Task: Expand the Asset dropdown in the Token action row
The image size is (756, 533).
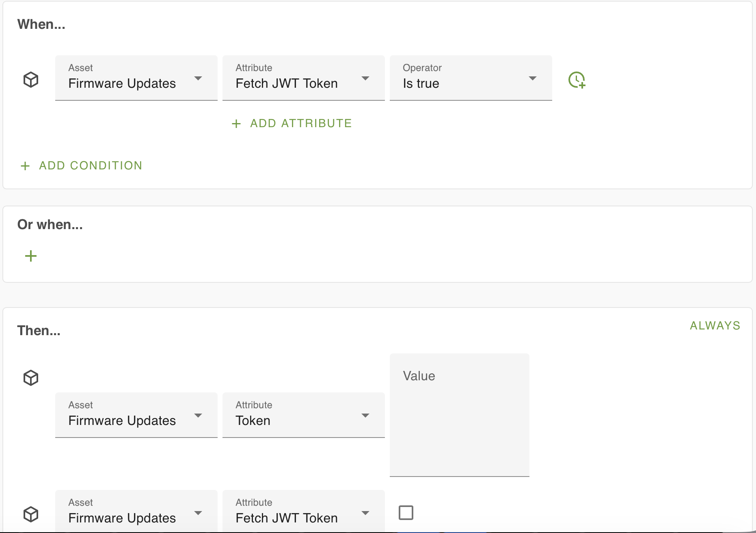Action: [x=136, y=415]
